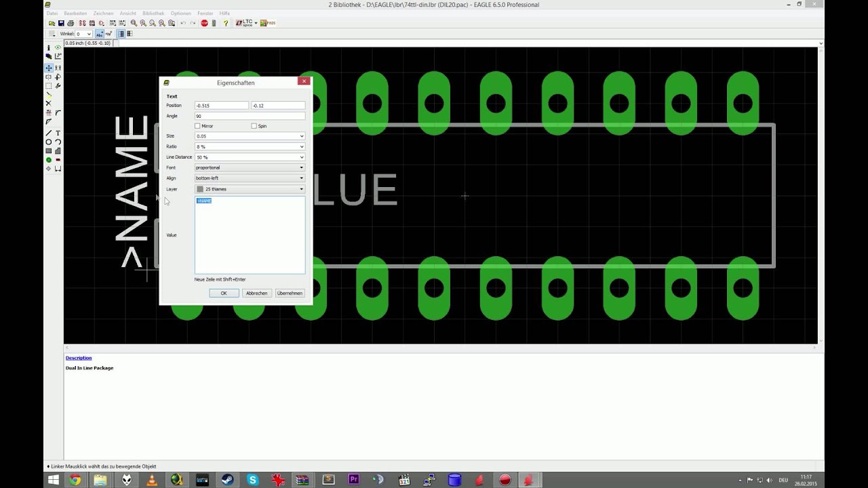Open the Winkel angle dropdown

(x=89, y=34)
